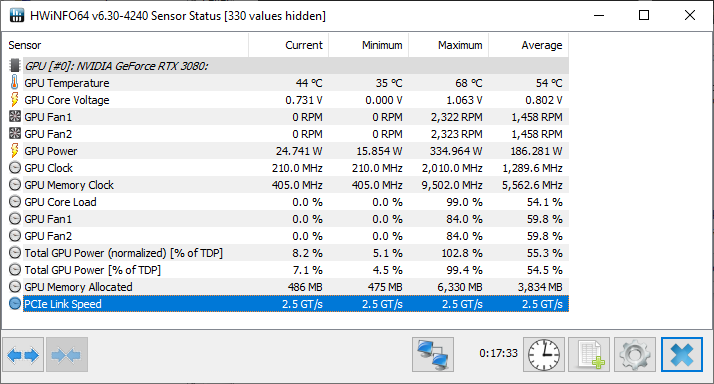This screenshot has width=714, height=384.
Task: Click the 68 °C maximum temperature value
Action: point(469,83)
